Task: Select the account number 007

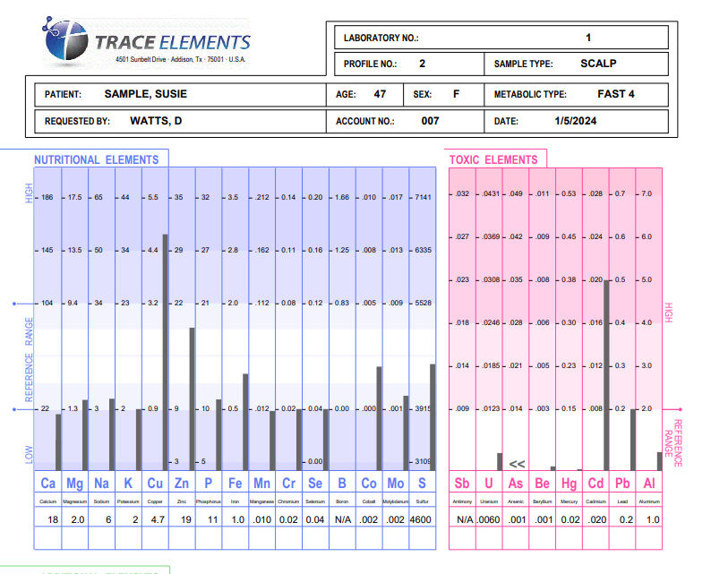Action: 430,121
